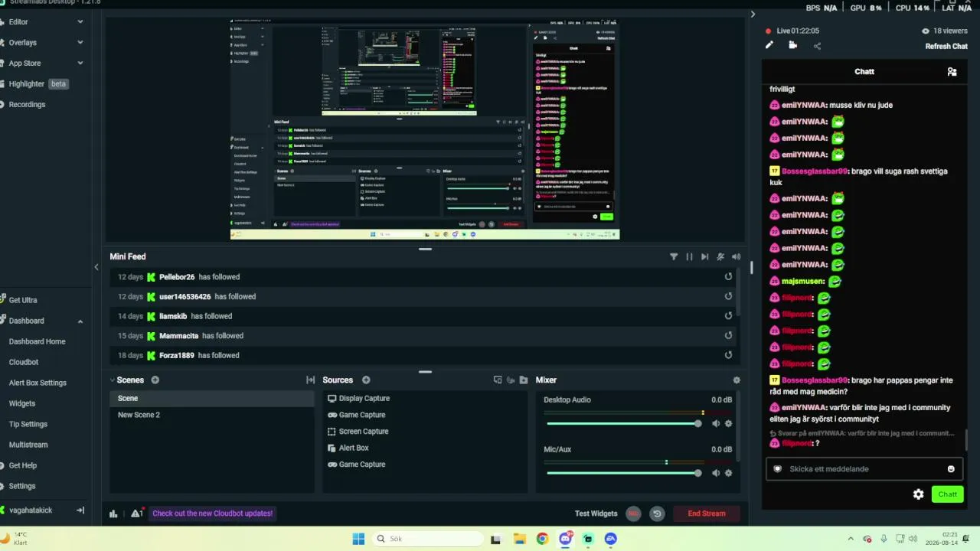
Task: Collapse the Scenes panel chevron
Action: point(112,380)
